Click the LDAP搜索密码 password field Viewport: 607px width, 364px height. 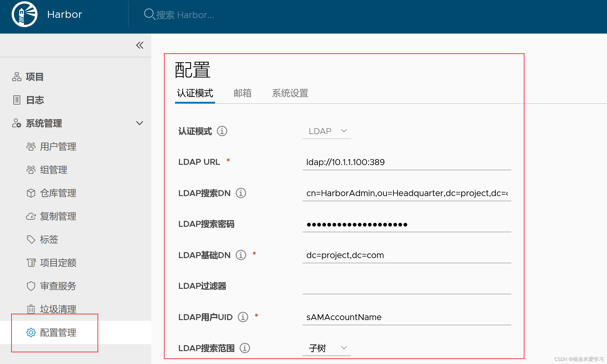point(407,224)
